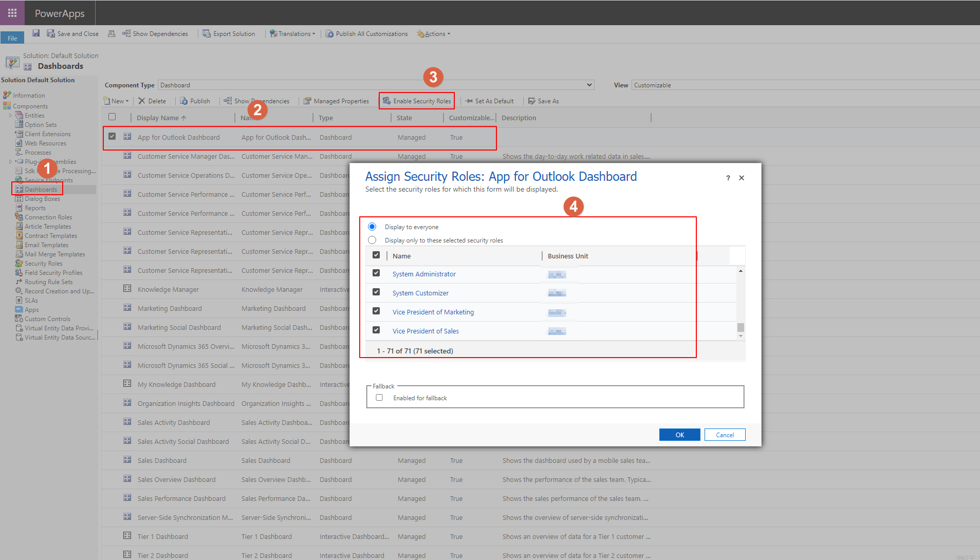
Task: Uncheck the App for Outlook Dashboard row
Action: (x=112, y=136)
